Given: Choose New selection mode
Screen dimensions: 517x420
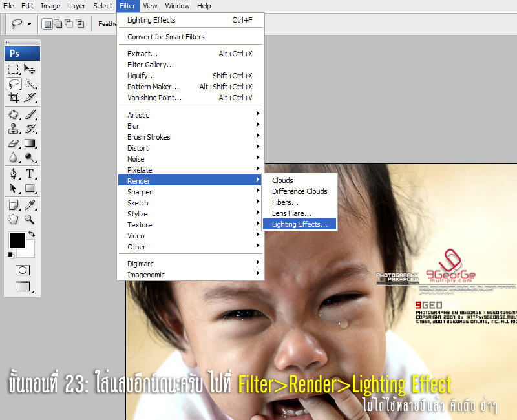Looking at the screenshot, I should tap(47, 24).
